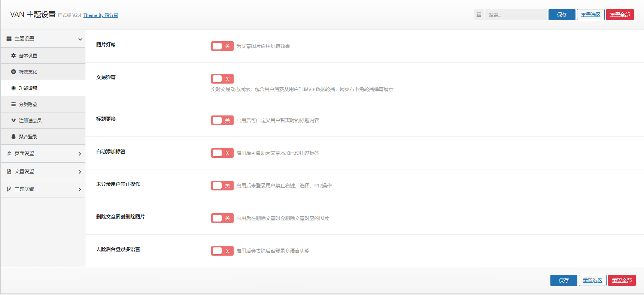Expand the 主题底部 section arrow
This screenshot has height=295, width=644.
[x=80, y=189]
